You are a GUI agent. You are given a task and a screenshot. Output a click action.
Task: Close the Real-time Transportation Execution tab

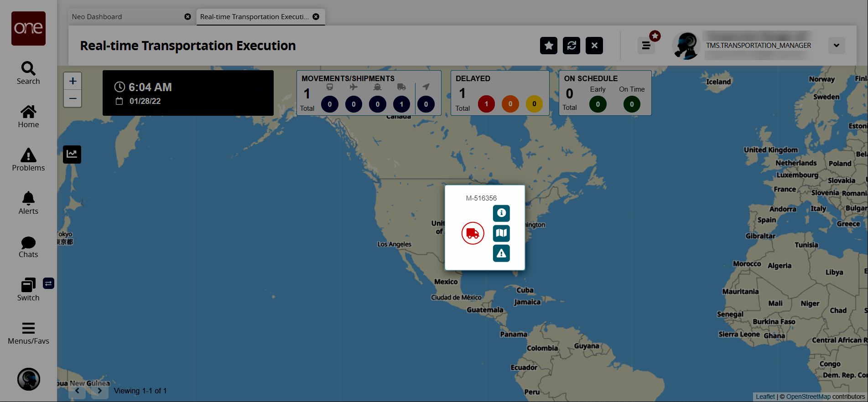[x=316, y=17]
